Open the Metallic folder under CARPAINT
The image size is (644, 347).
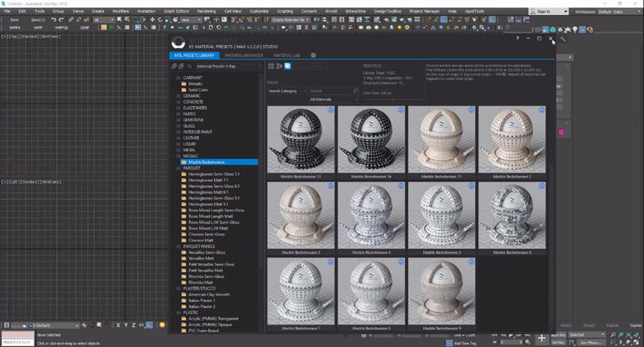195,84
